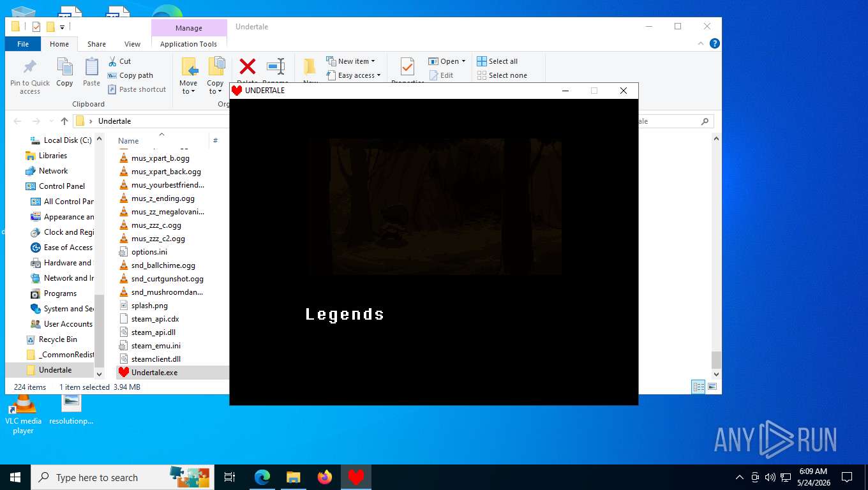Open Customize Quick Access Toolbar dropdown

coord(63,27)
